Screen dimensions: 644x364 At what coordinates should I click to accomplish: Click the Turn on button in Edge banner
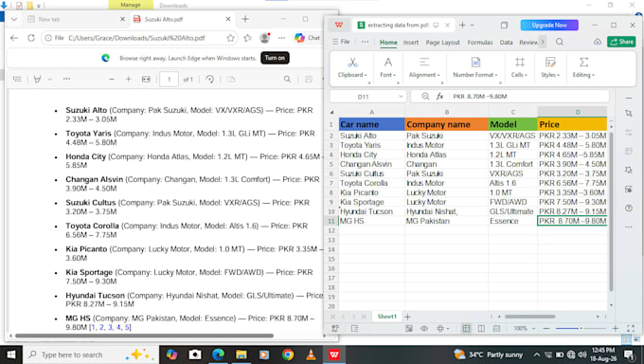[275, 58]
